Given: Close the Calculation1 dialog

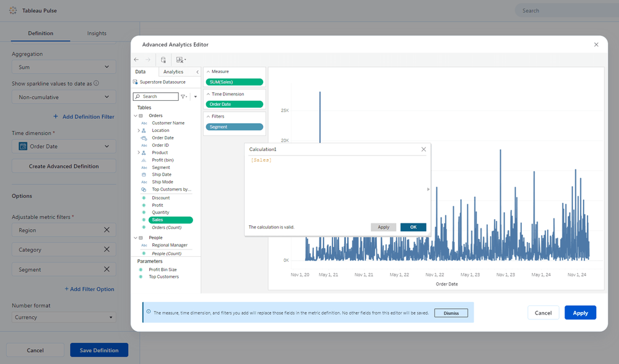Looking at the screenshot, I should click(x=423, y=149).
